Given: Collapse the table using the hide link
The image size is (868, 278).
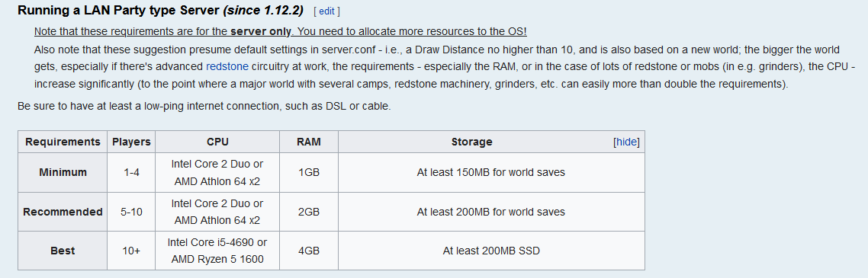Looking at the screenshot, I should click(x=627, y=142).
